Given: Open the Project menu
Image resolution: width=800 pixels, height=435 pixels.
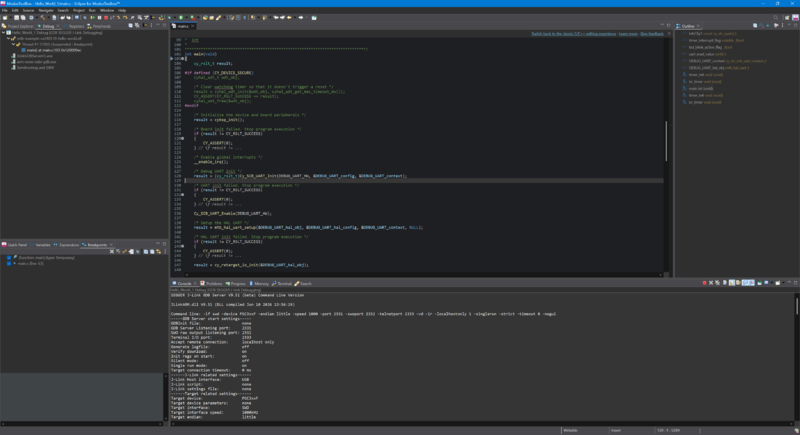Looking at the screenshot, I should click(x=79, y=10).
